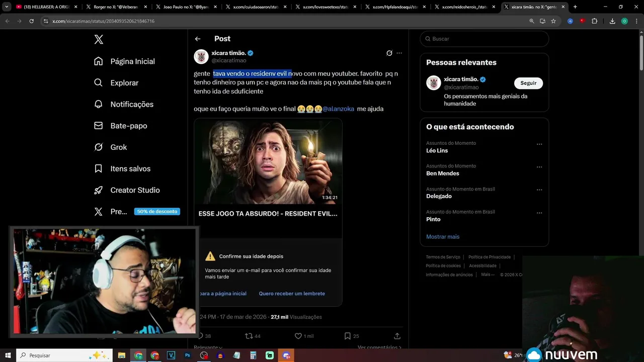Go back using Post back arrow
Screen dimensions: 644x362
pyautogui.click(x=198, y=39)
